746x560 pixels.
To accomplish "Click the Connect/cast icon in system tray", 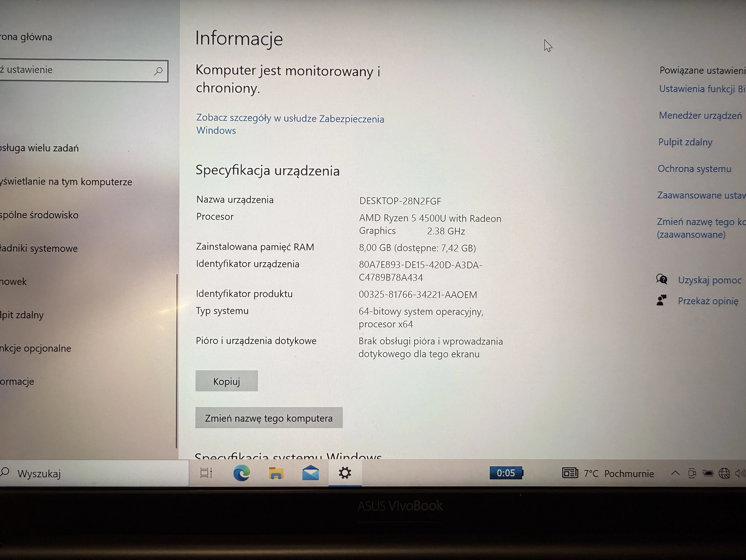I will coord(692,473).
